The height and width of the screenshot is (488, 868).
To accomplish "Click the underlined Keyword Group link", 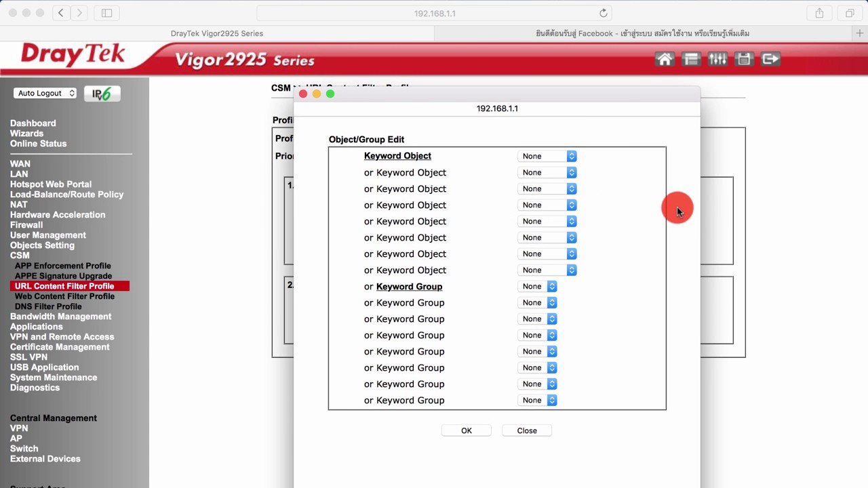I will tap(409, 286).
